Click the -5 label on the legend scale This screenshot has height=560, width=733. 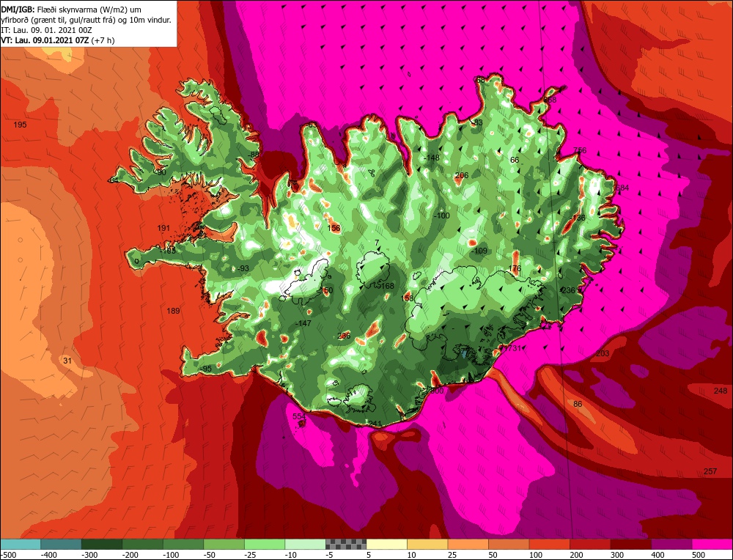click(328, 555)
